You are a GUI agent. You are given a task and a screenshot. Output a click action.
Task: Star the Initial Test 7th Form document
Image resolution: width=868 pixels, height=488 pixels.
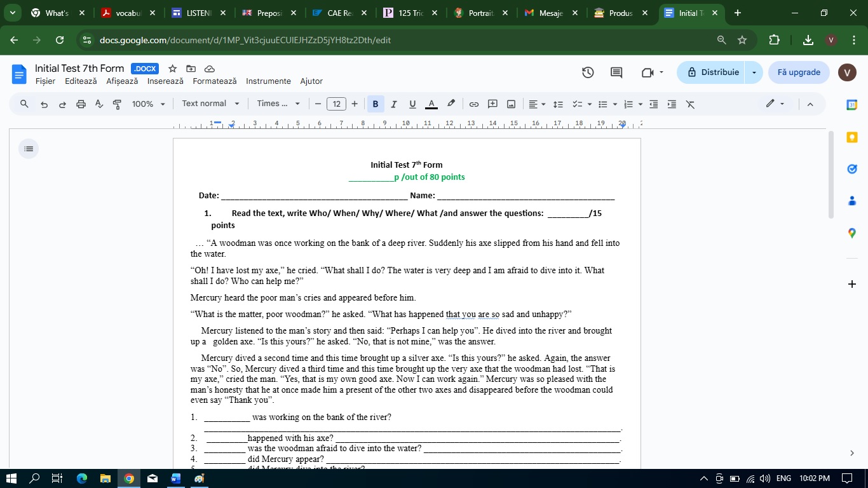172,69
